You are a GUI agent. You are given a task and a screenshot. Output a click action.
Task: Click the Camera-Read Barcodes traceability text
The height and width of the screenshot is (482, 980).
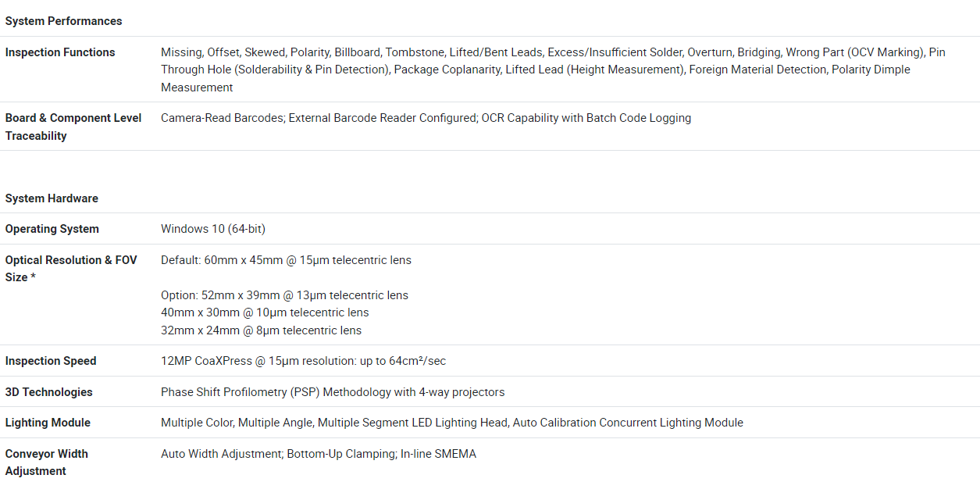click(x=426, y=118)
